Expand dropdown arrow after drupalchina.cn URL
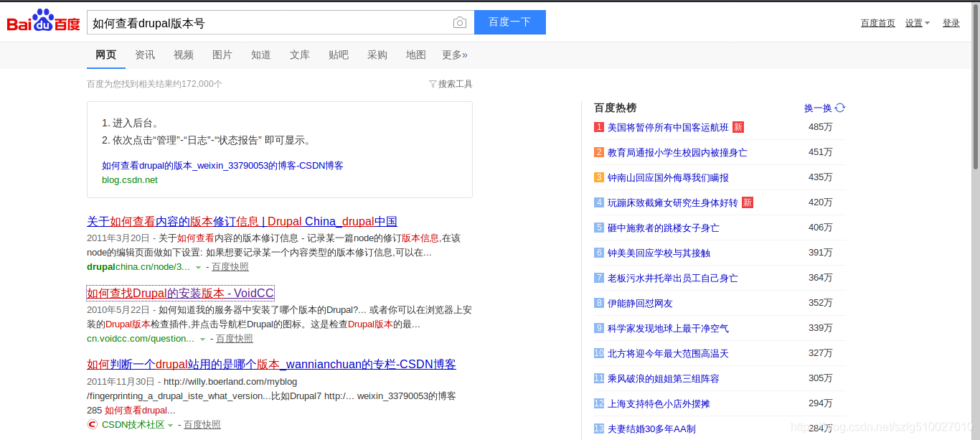The image size is (980, 440). click(x=199, y=268)
